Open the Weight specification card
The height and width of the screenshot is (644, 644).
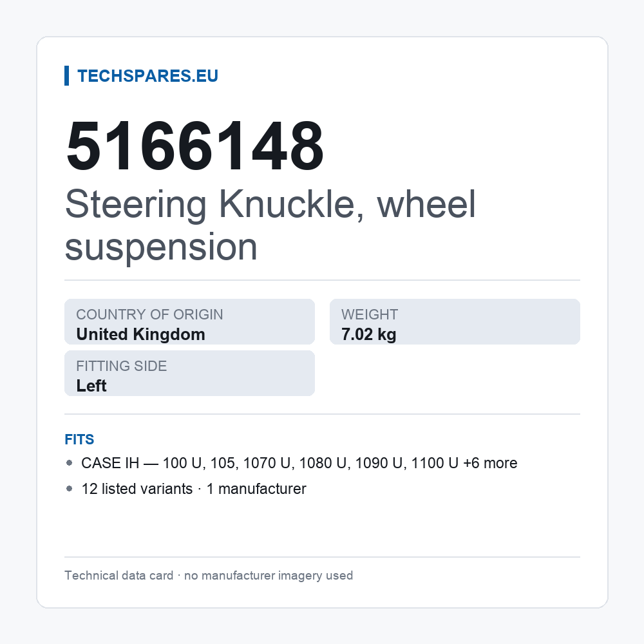click(455, 321)
